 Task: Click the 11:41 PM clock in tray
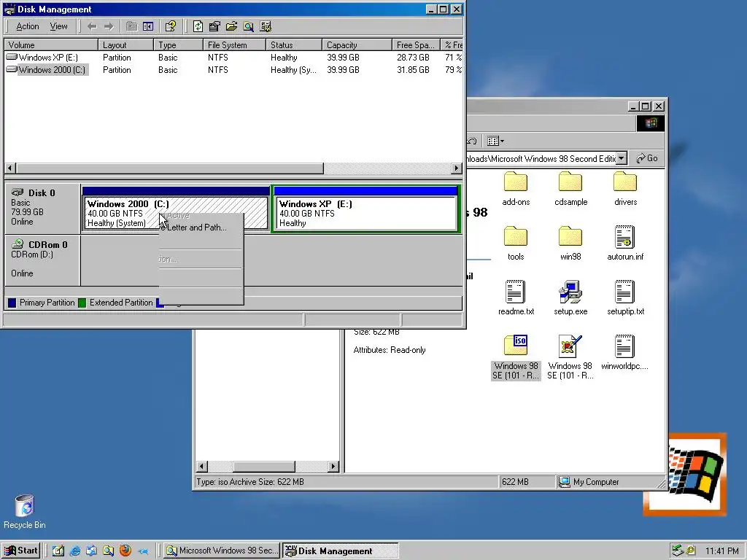[x=721, y=551]
